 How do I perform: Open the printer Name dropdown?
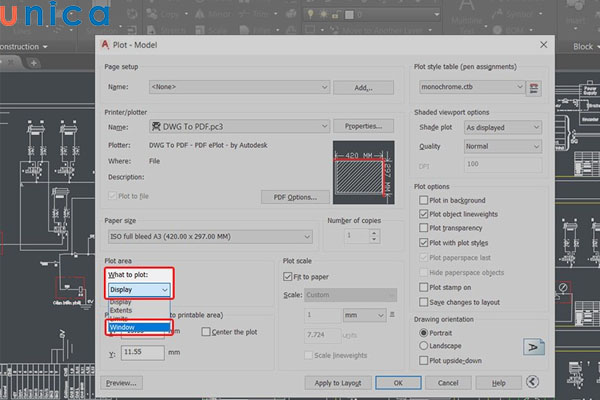(x=238, y=127)
